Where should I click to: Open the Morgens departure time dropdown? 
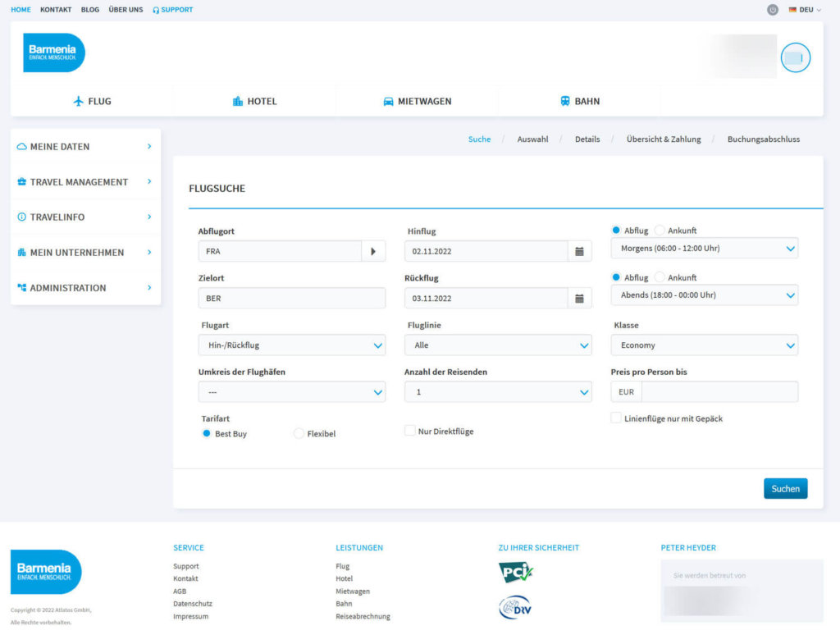click(704, 248)
